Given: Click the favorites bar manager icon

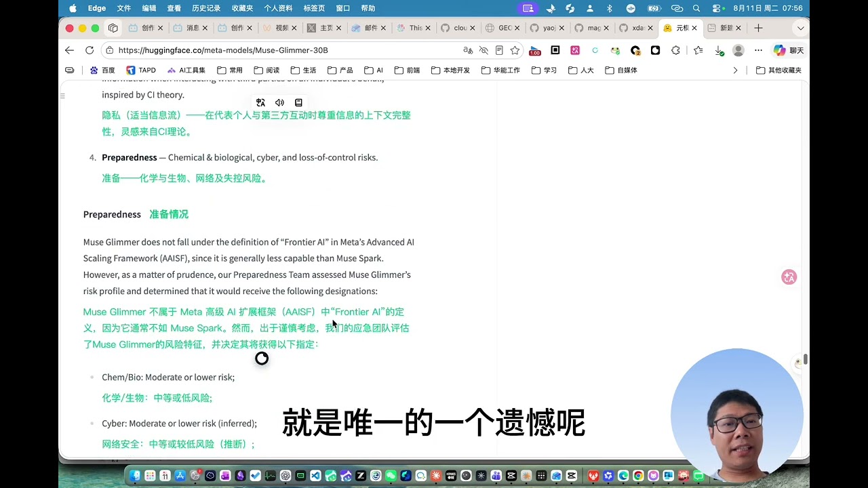Looking at the screenshot, I should click(x=70, y=70).
